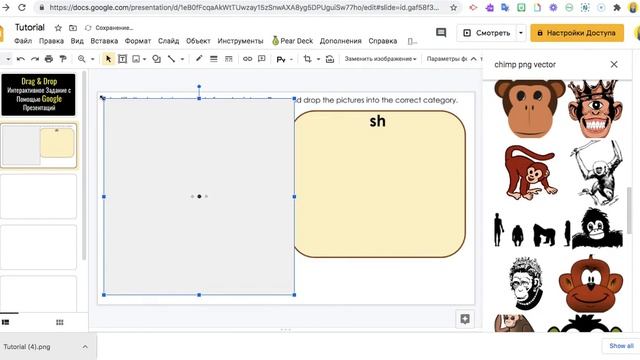Select the crowned one-eyed chimp image result
Screen dimensions: 640x360
coord(596,109)
